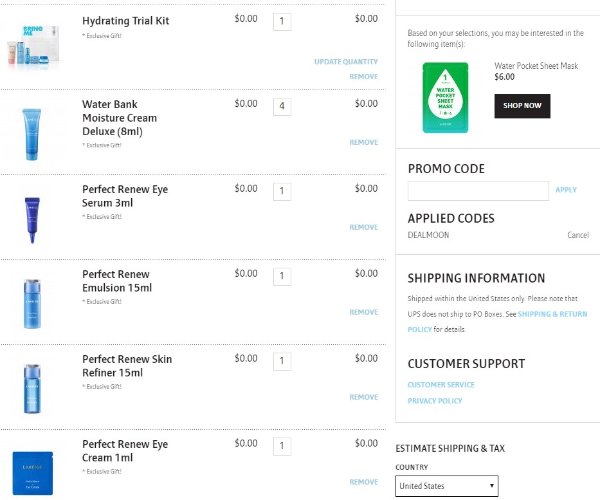Image resolution: width=600 pixels, height=500 pixels.
Task: Click the Water Bank Moisture Cream tube image
Action: (32, 134)
